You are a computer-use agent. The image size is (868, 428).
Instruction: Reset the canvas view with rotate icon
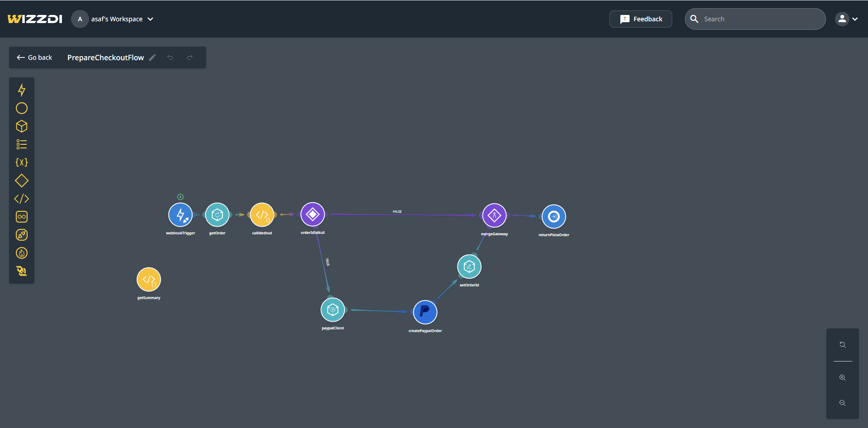[x=842, y=345]
